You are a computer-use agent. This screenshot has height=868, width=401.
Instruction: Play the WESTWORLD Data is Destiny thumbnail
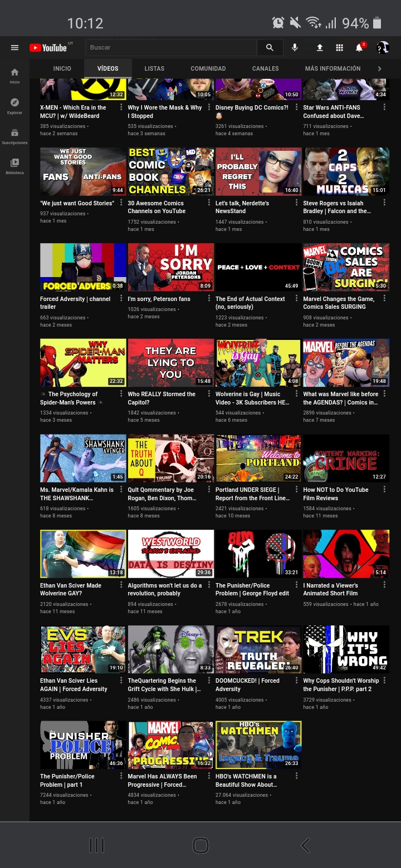[171, 554]
